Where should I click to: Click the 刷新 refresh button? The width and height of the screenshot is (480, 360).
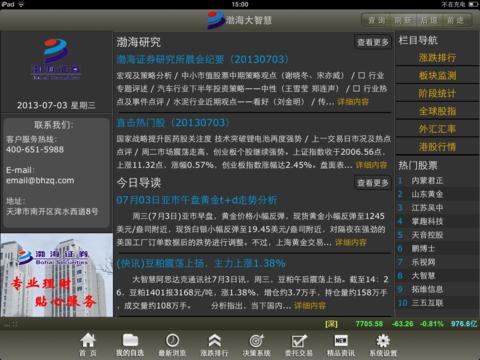point(403,20)
